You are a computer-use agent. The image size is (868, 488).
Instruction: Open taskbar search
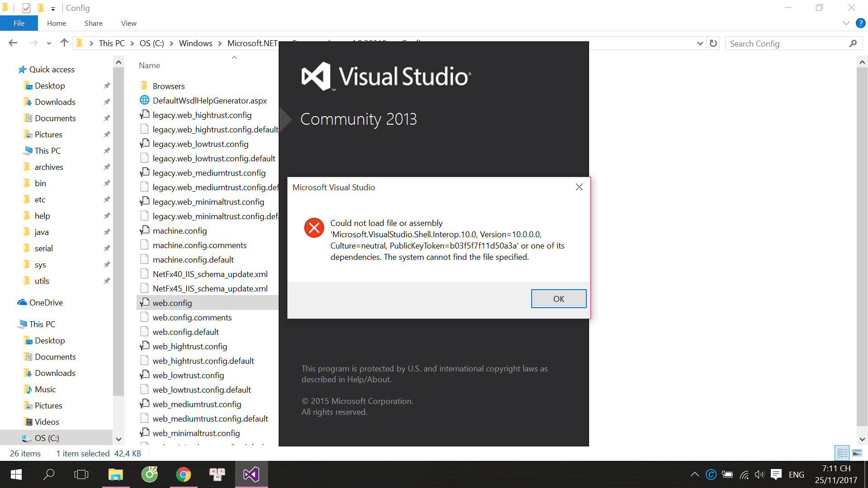48,474
